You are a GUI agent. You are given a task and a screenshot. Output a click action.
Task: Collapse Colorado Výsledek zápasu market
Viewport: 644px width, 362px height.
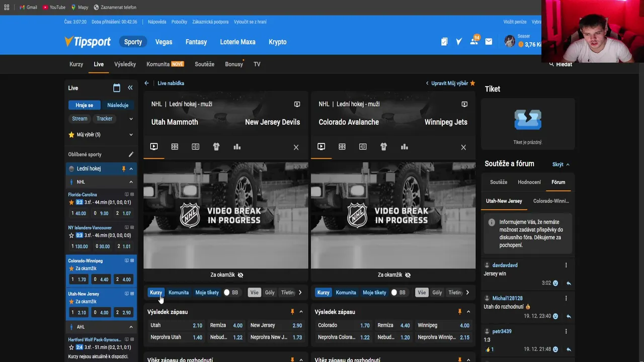coord(468,312)
